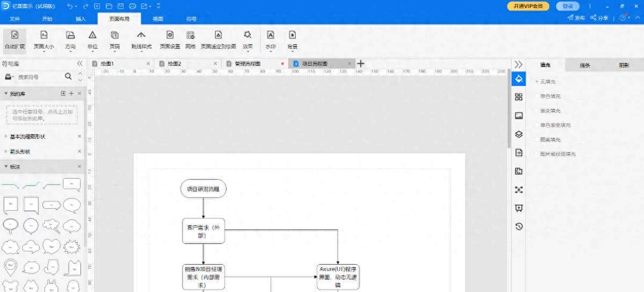Click the Redo icon in title bar
The image size is (644, 292).
[85, 6]
